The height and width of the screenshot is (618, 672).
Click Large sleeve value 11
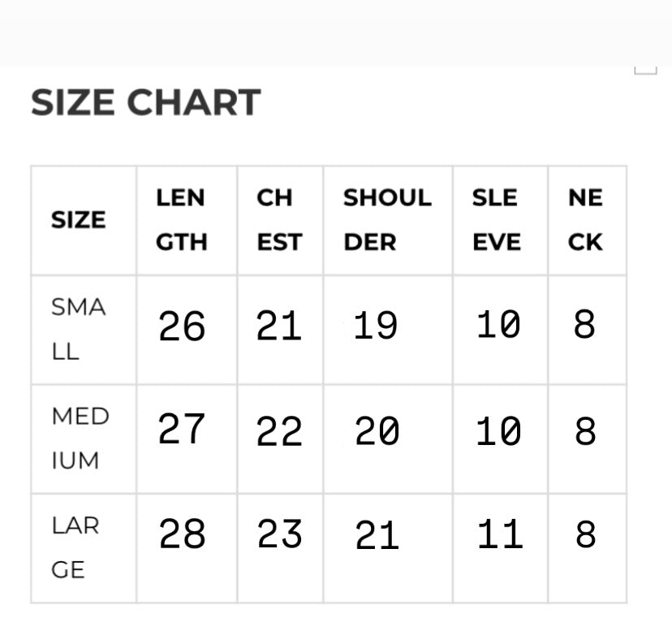(500, 534)
